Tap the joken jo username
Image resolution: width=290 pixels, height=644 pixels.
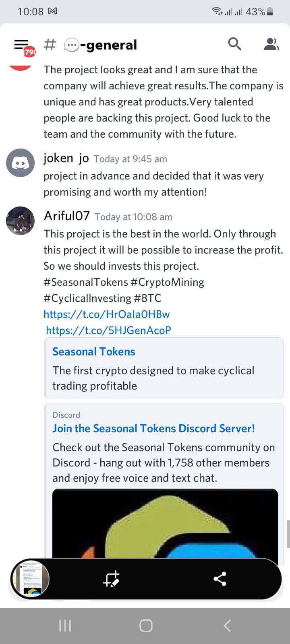[66, 158]
